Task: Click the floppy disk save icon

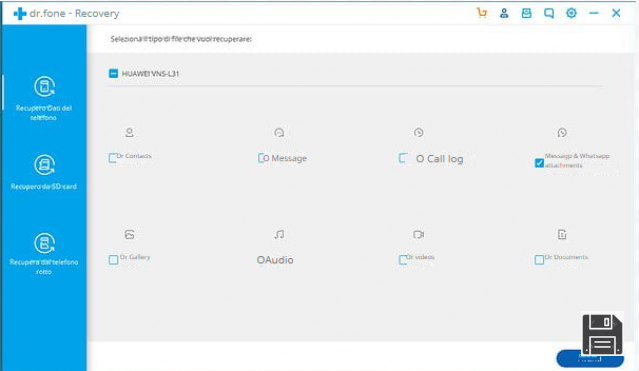Action: tap(602, 334)
